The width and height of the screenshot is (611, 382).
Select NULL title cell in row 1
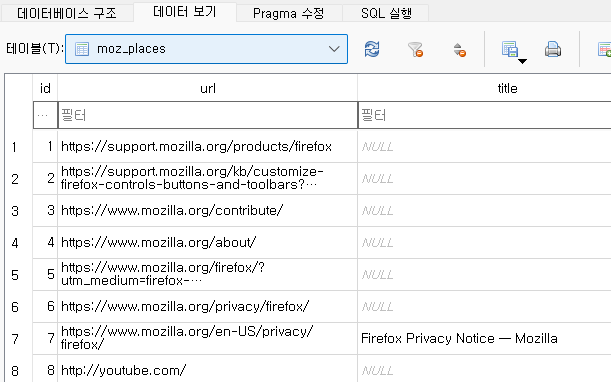484,147
